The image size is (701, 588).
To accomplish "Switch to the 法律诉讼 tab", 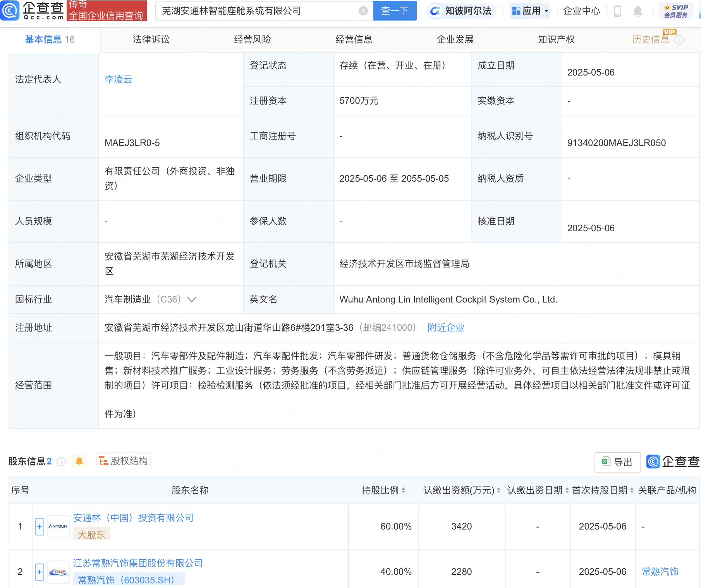I will point(151,40).
